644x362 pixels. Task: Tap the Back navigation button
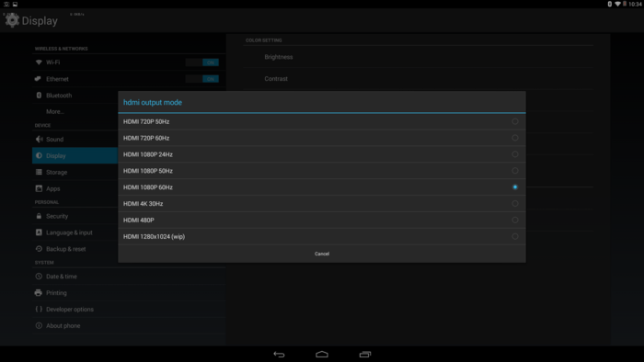click(x=279, y=355)
